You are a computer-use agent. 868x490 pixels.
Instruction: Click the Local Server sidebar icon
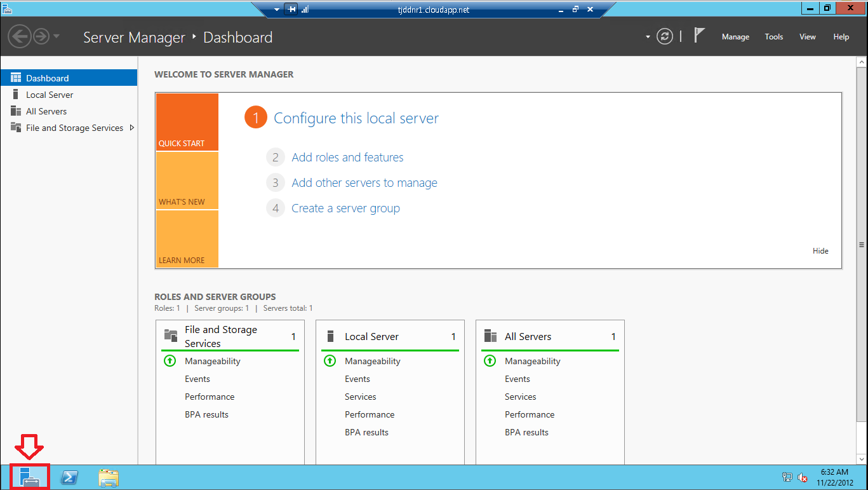click(x=16, y=95)
